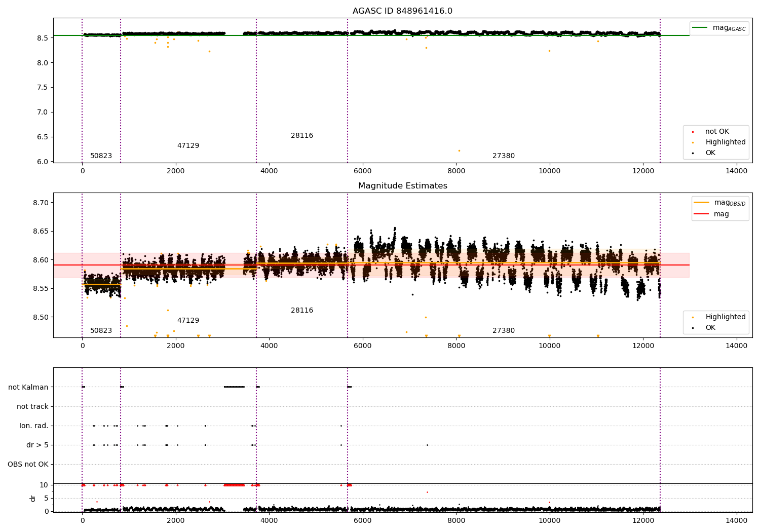Click obsid label 27380 in the top plot
The image size is (760, 532).
(x=504, y=156)
